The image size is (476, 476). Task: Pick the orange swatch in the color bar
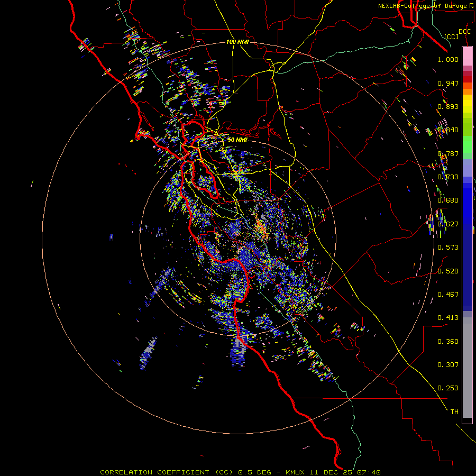pos(467,91)
